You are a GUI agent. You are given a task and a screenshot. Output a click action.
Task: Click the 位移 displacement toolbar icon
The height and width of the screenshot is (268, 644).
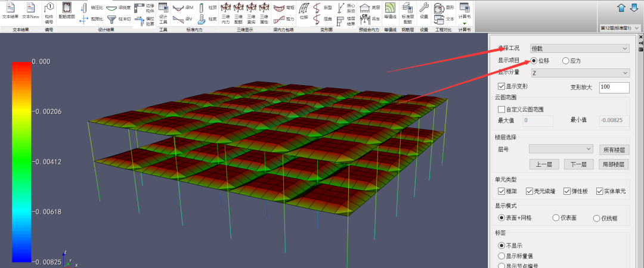(x=304, y=11)
